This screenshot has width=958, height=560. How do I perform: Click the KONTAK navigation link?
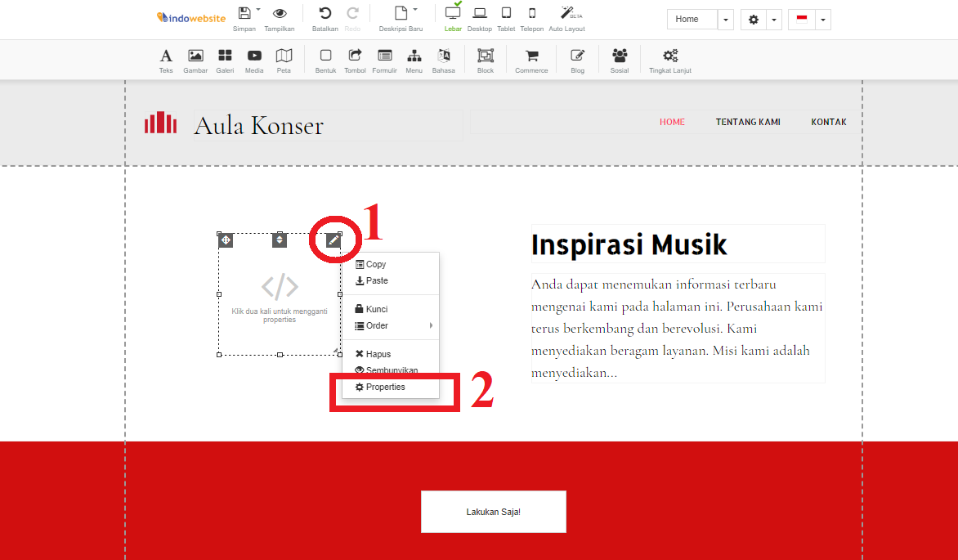point(829,121)
